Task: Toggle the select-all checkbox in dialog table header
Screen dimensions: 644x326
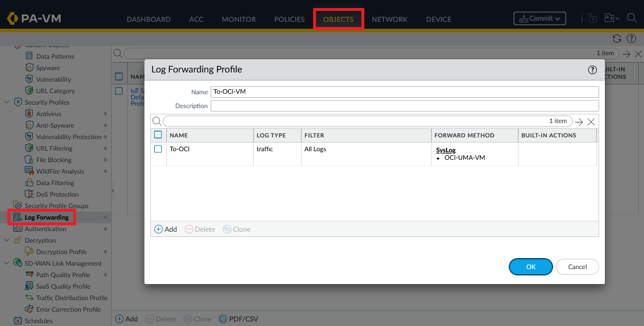Action: pos(158,135)
